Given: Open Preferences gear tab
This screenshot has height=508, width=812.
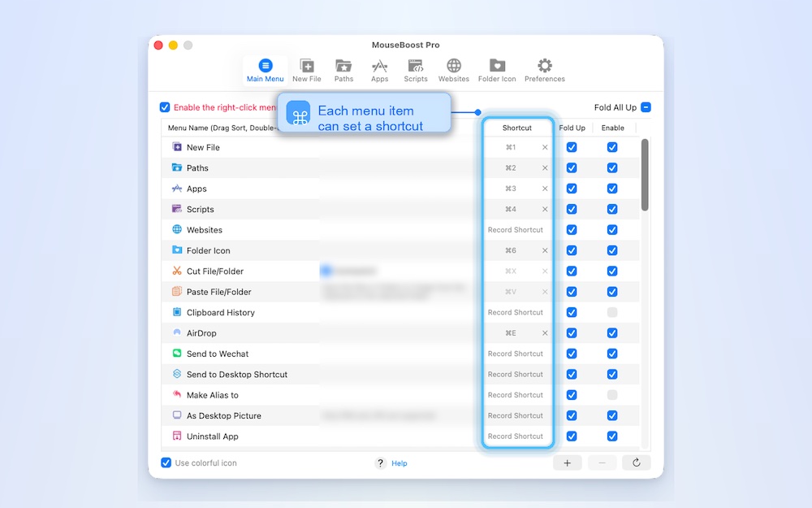Looking at the screenshot, I should click(x=544, y=71).
